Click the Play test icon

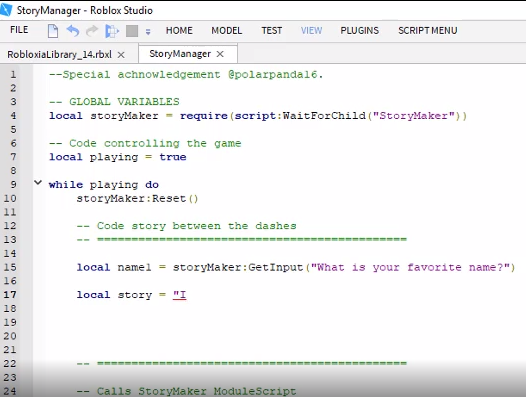(x=112, y=31)
